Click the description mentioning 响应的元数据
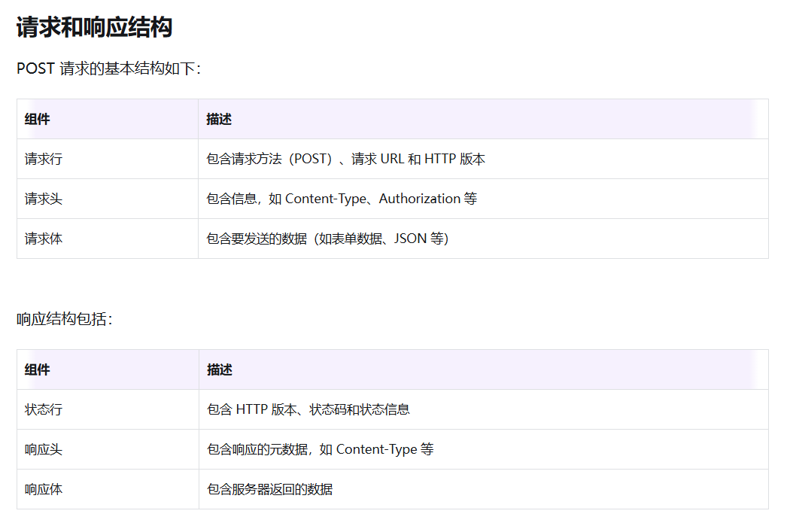The image size is (790, 532). pos(320,449)
